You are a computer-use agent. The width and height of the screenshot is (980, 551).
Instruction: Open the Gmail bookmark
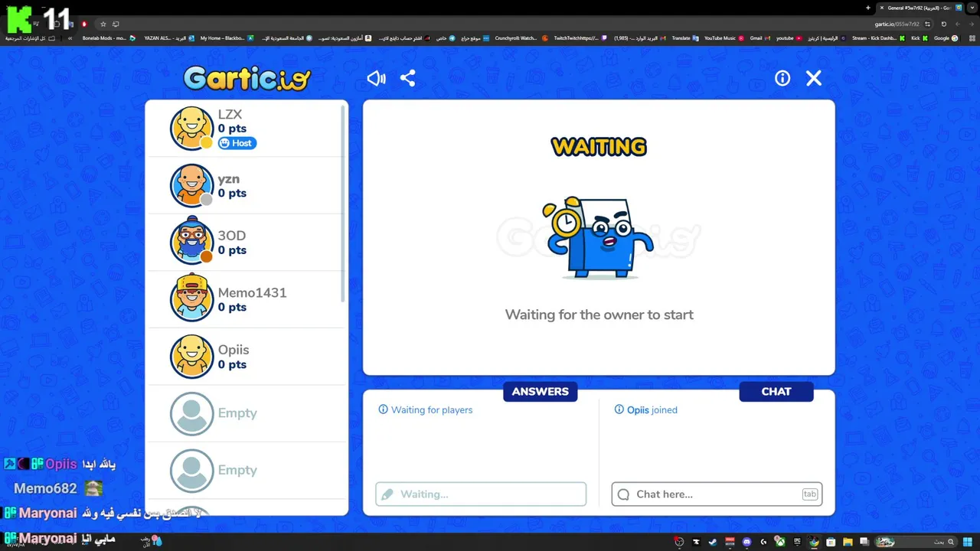pyautogui.click(x=760, y=38)
